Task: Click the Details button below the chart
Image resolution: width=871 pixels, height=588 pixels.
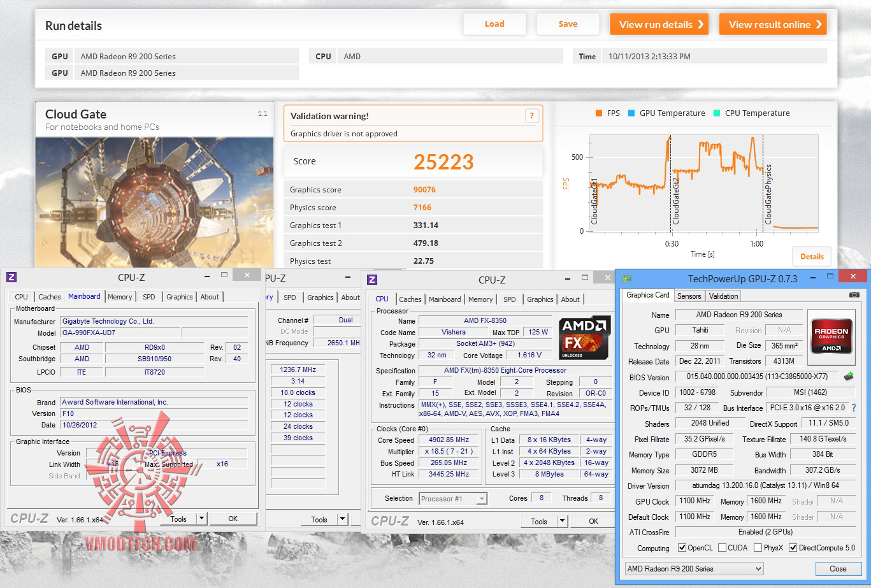Action: [x=812, y=257]
